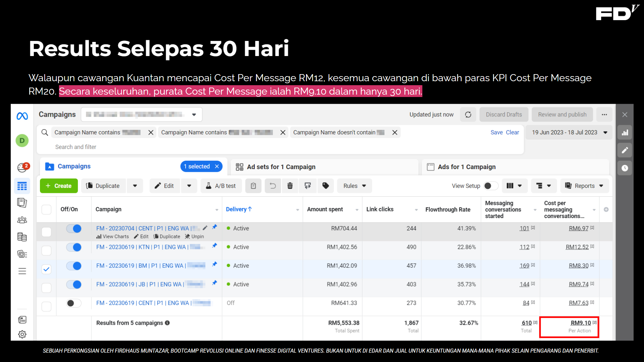Open settings gear icon in left sidebar
Viewport: 644px width, 362px height.
pos(22,334)
